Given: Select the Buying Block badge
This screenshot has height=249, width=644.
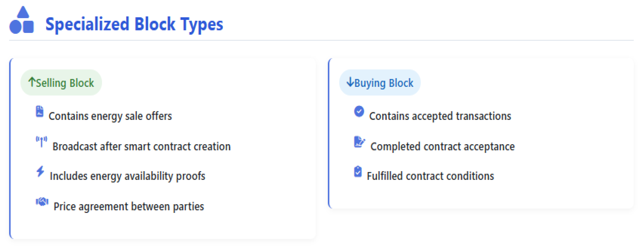Looking at the screenshot, I should coord(380,82).
